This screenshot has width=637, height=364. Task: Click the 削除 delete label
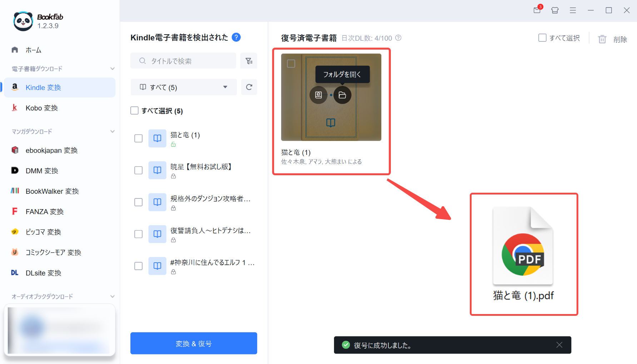pyautogui.click(x=620, y=39)
